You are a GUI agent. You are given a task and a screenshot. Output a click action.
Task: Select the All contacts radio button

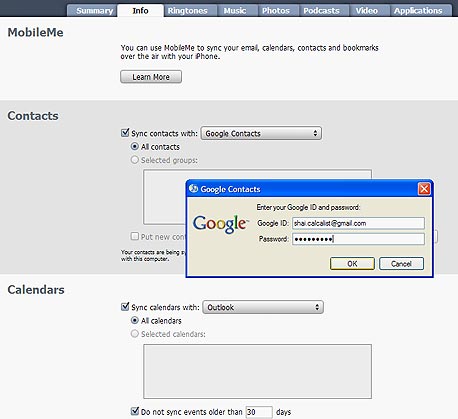135,147
